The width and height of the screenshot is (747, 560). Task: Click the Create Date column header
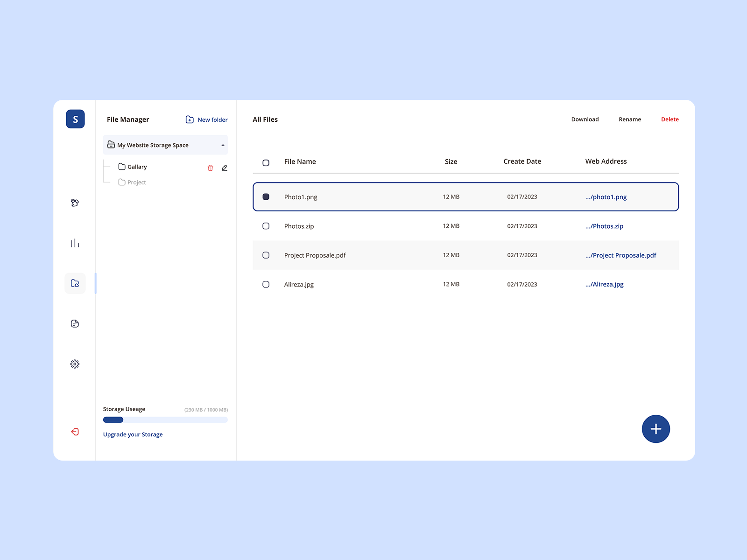[522, 161]
